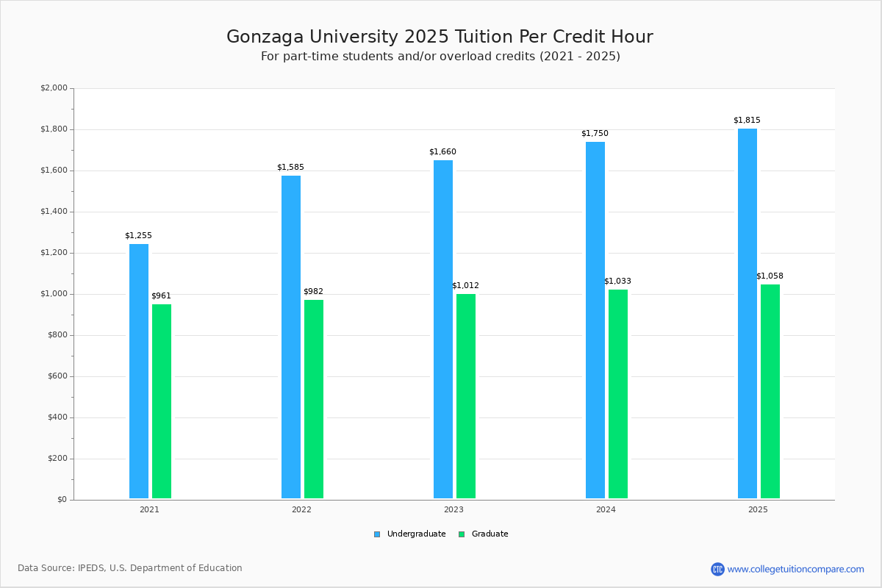
Task: Toggle Graduate series in legend
Action: tap(490, 534)
